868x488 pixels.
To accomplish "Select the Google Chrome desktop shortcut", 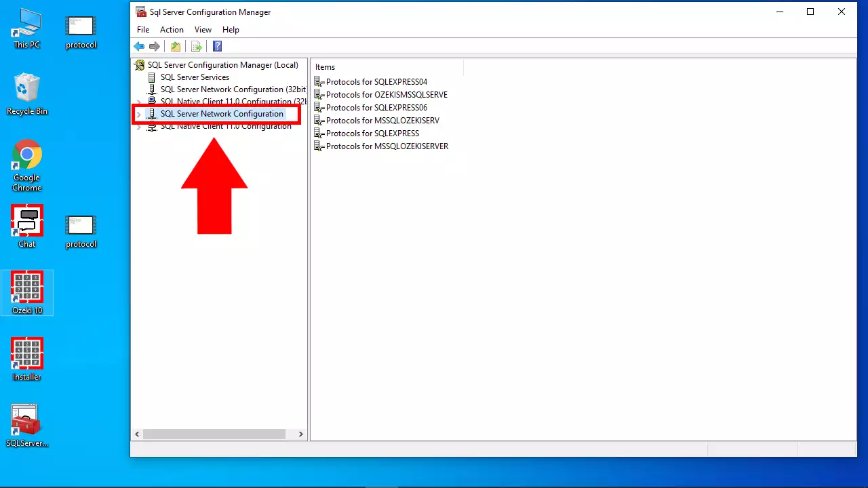I will pos(26,165).
